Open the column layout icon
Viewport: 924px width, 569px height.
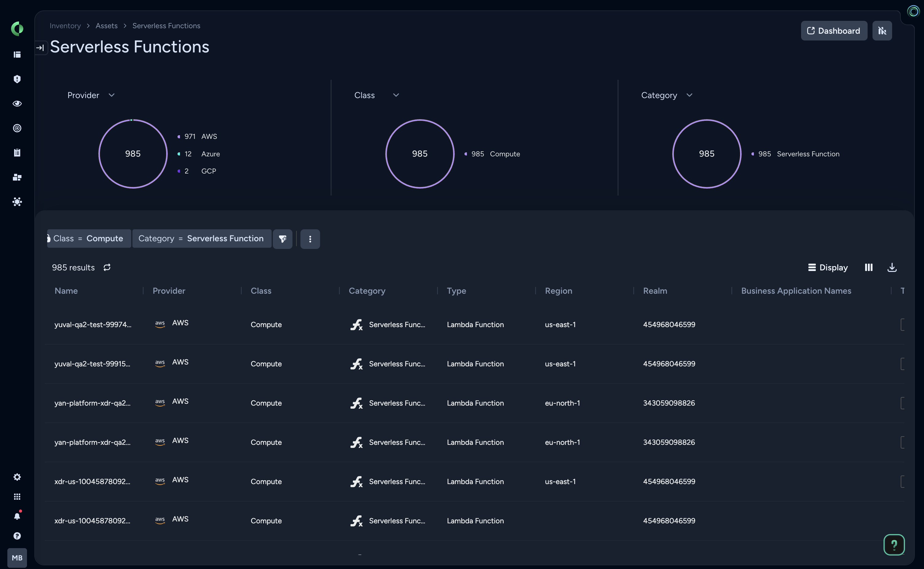point(868,268)
